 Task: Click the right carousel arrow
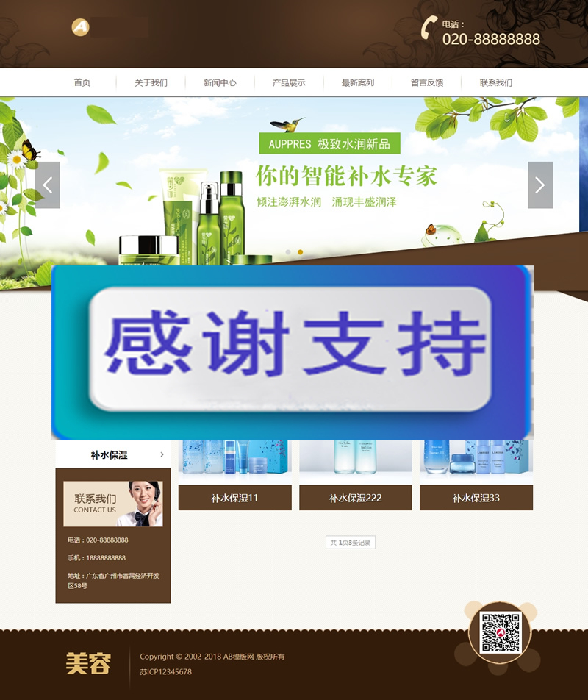coord(539,185)
